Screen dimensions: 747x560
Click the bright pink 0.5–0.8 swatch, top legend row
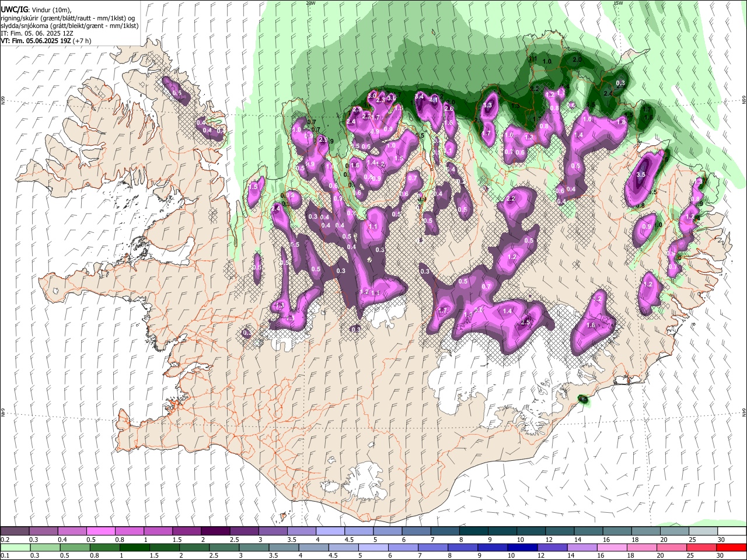(100, 531)
